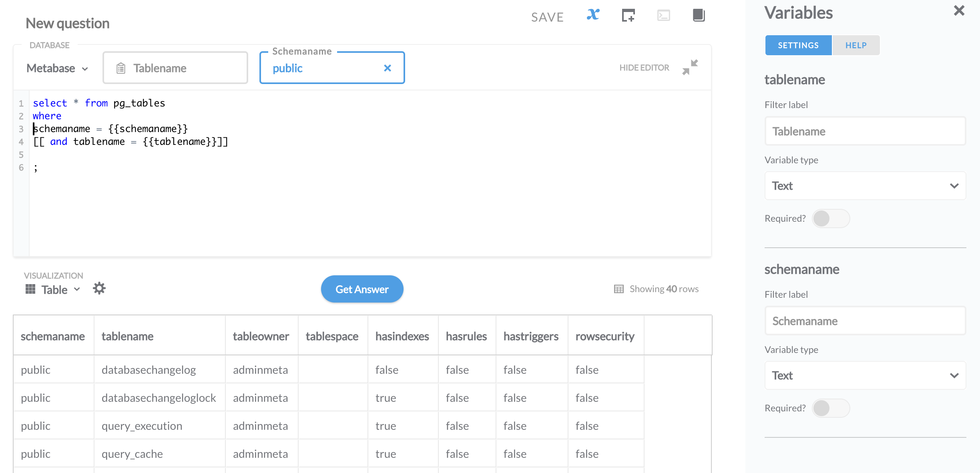Switch to the HELP tab

pos(856,45)
